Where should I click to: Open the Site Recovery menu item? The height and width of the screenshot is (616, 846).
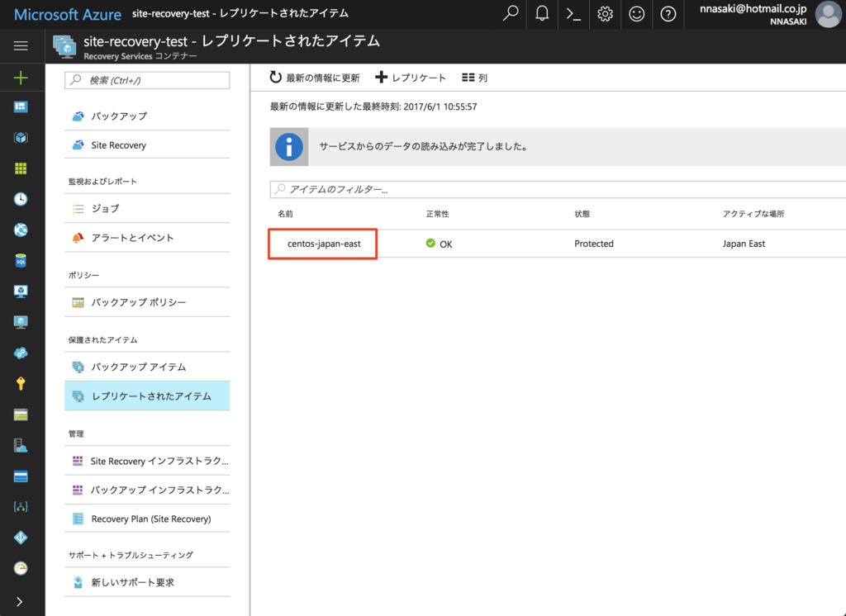tap(147, 145)
